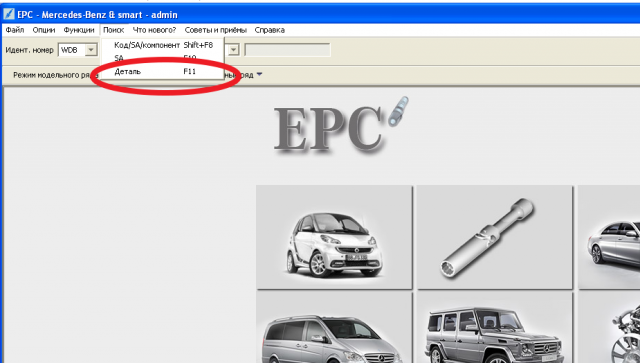This screenshot has height=363, width=640.
Task: Choose SA search entry (F10)
Action: coord(163,58)
